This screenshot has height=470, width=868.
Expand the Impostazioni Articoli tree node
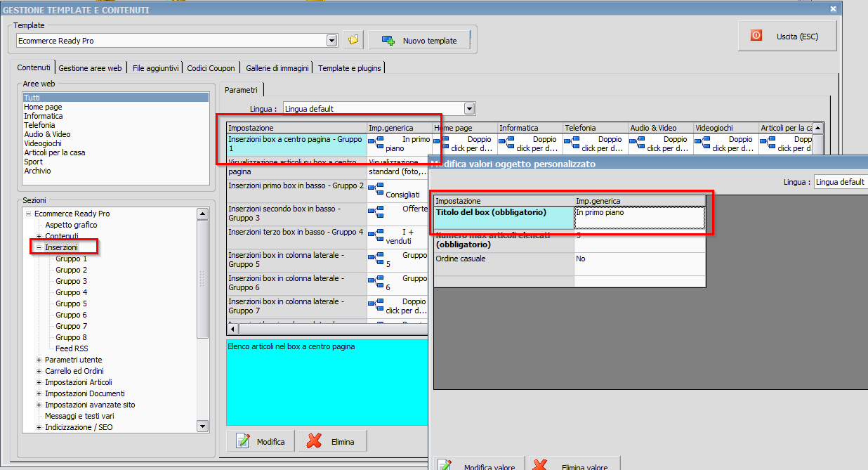click(39, 382)
